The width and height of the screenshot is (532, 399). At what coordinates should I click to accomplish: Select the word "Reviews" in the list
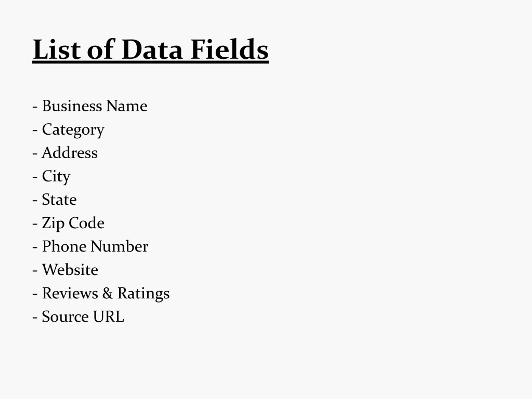tap(70, 293)
